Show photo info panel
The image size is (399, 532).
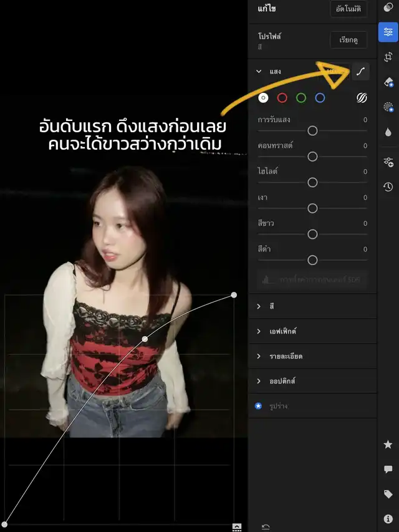[x=388, y=518]
